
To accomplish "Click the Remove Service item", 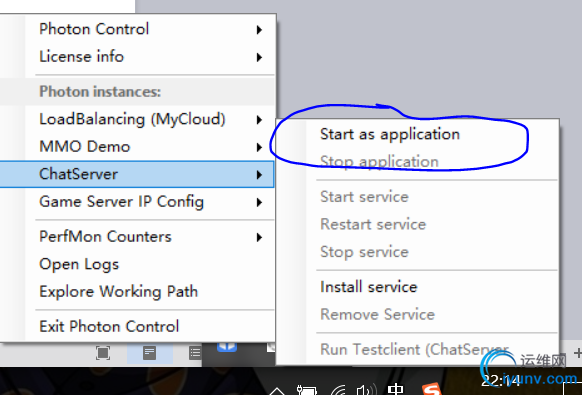I will coord(418,315).
